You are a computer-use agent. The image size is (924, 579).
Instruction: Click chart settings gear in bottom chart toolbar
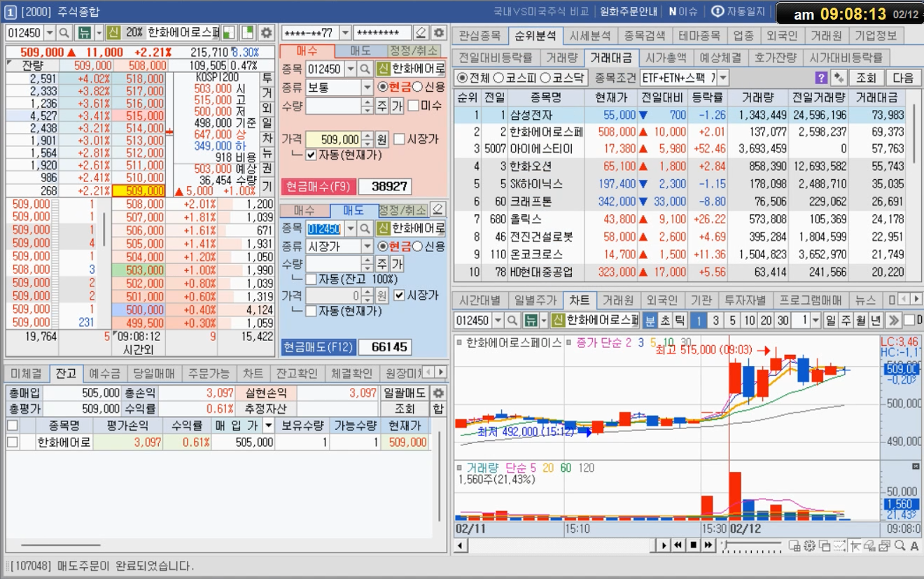pos(809,545)
